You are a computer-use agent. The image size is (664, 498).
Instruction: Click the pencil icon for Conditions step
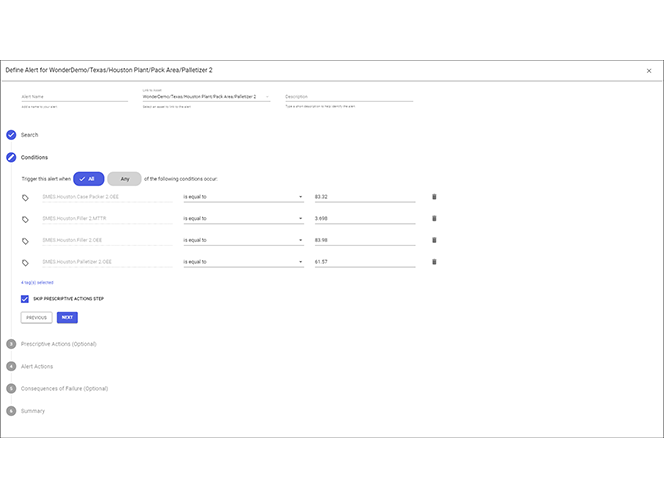(x=11, y=157)
